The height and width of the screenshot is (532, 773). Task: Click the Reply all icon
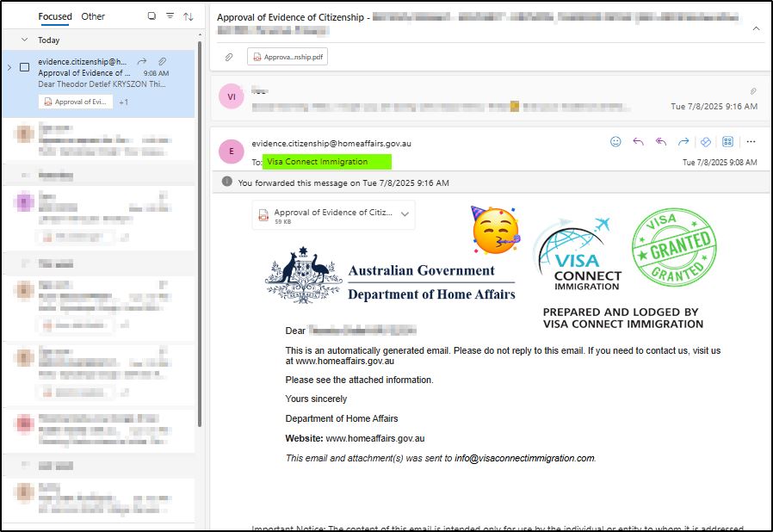coord(660,142)
